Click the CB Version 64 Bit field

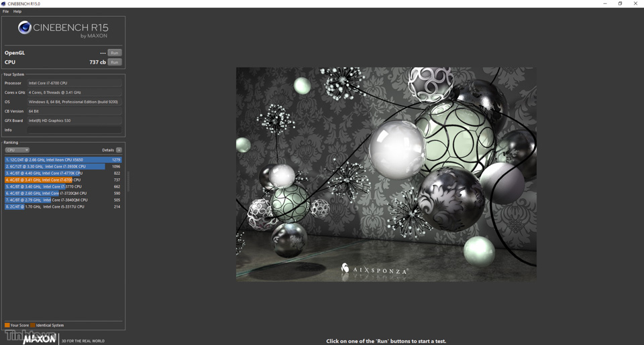coord(74,111)
